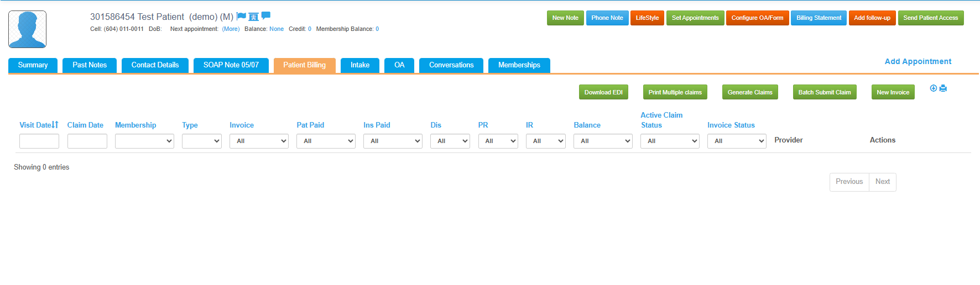Click the 'Showing 0 entries' text
The height and width of the screenshot is (285, 980).
41,167
